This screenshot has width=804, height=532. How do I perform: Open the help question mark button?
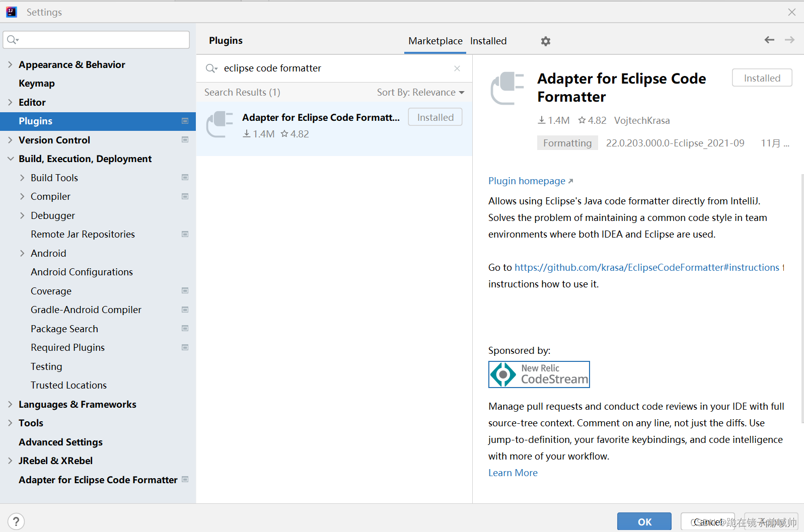click(16, 521)
